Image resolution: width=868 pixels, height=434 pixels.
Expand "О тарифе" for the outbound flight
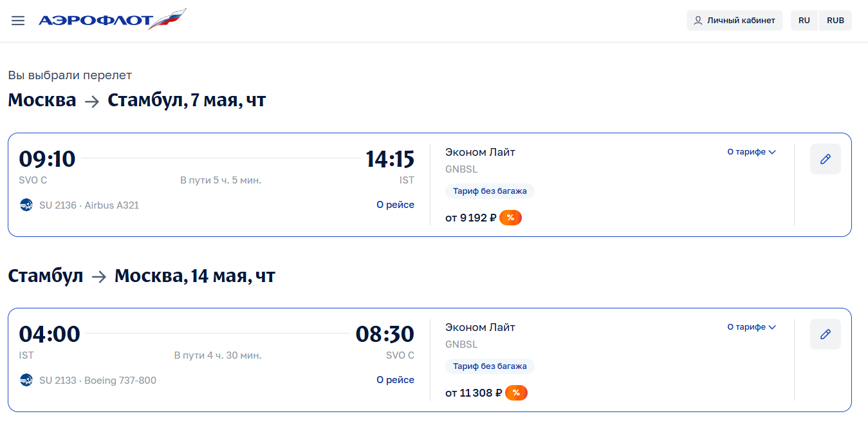[751, 152]
